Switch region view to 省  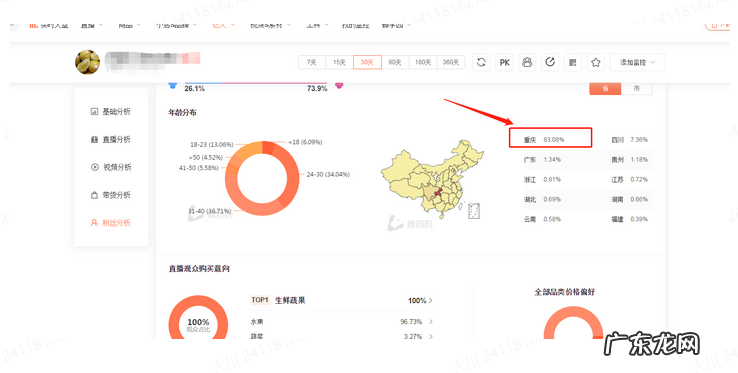coord(605,89)
